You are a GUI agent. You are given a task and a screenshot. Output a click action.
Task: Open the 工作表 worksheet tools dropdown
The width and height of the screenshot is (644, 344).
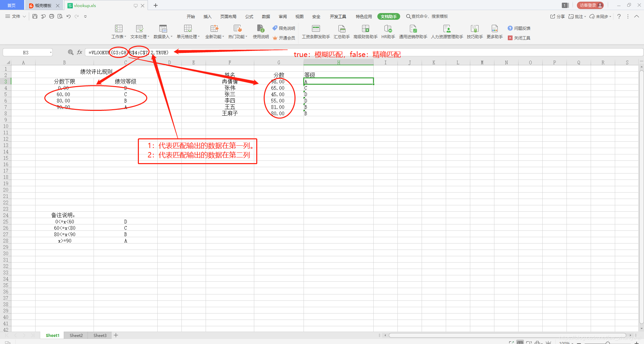[x=119, y=32]
